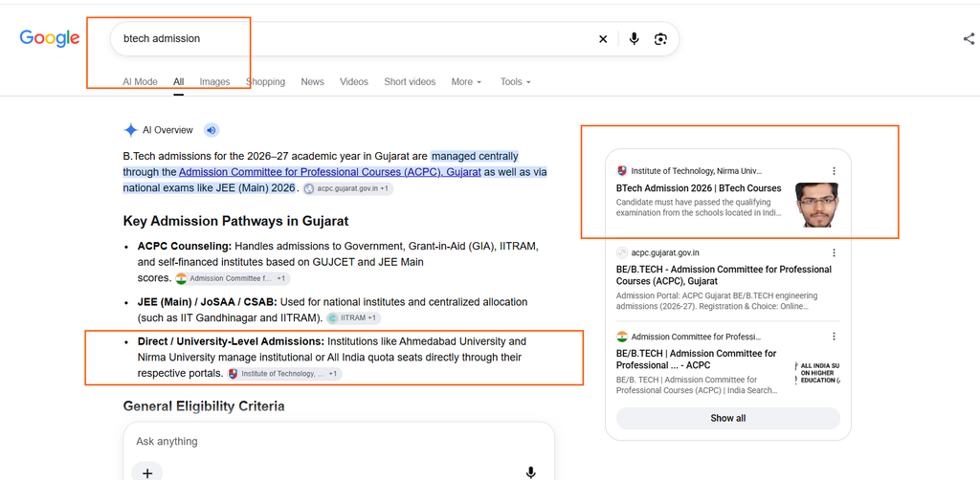Viewport: 980px width, 480px height.
Task: Click the person thumbnail in Nirma result
Action: (817, 205)
